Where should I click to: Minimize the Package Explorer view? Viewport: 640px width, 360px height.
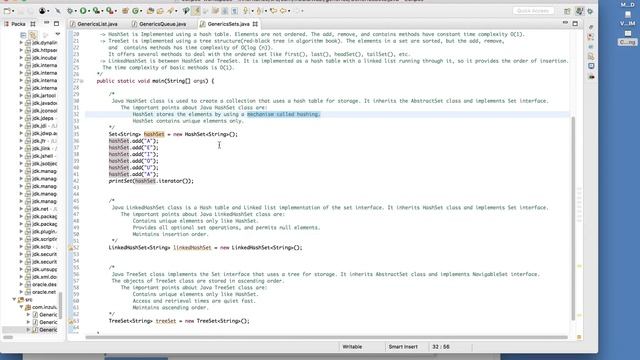pos(47,23)
